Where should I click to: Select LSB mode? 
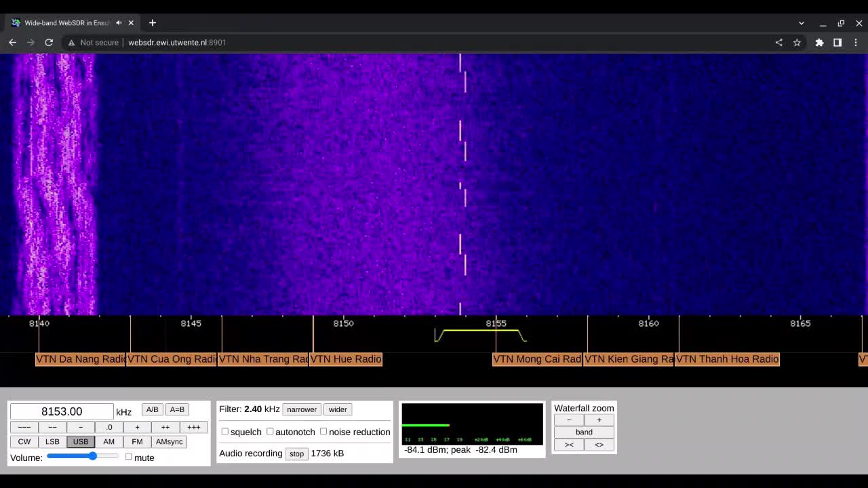(52, 441)
